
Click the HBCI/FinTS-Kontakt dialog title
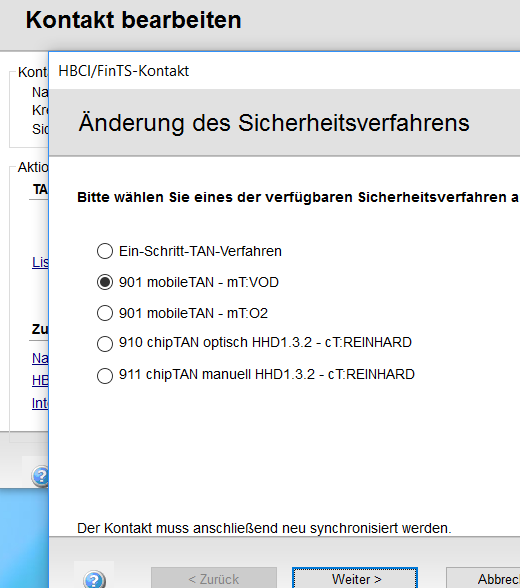(124, 71)
